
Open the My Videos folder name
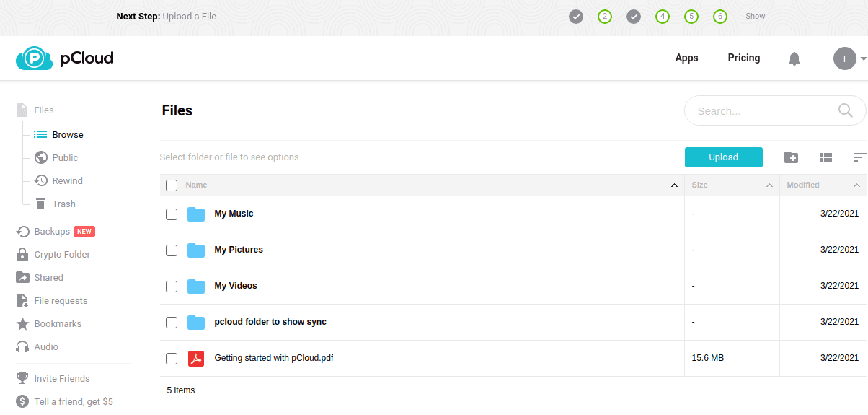point(236,286)
